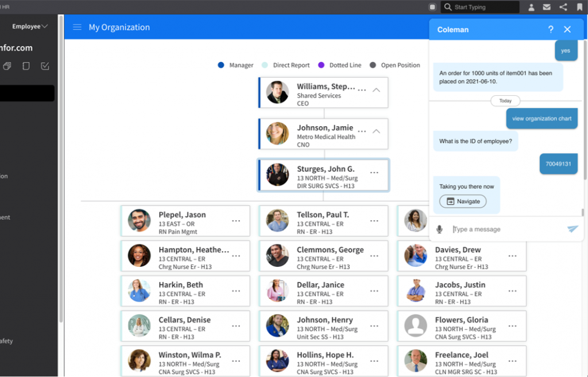Click Johnson, Jamie profile photo
588x377 pixels.
(277, 133)
